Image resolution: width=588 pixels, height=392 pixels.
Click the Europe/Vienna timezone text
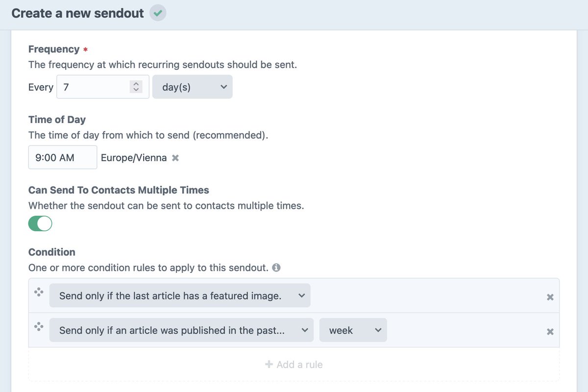click(134, 158)
